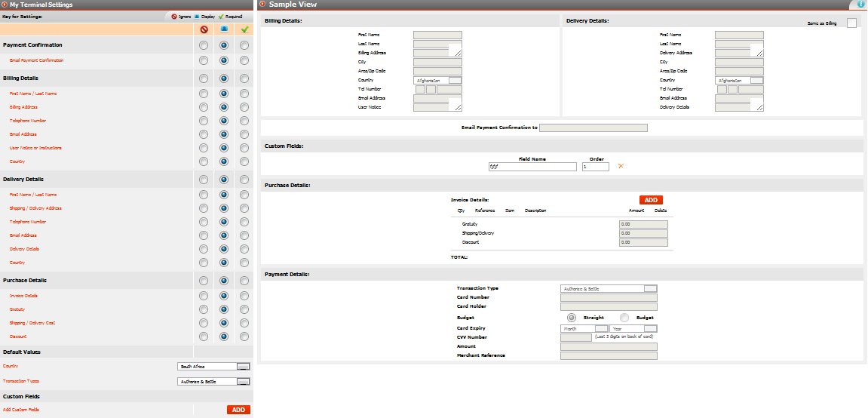The image size is (868, 418).
Task: Click the delivery Area/Zip Code field
Action: 739,72
